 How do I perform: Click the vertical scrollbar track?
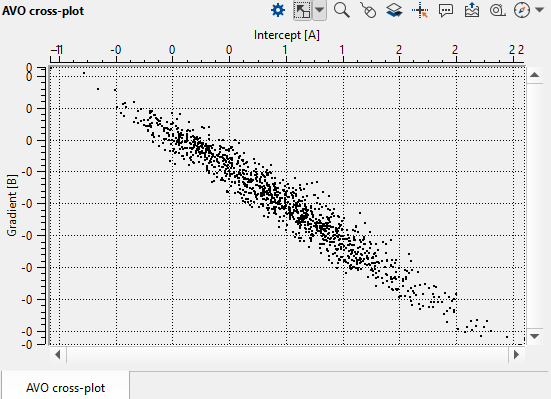(534, 206)
